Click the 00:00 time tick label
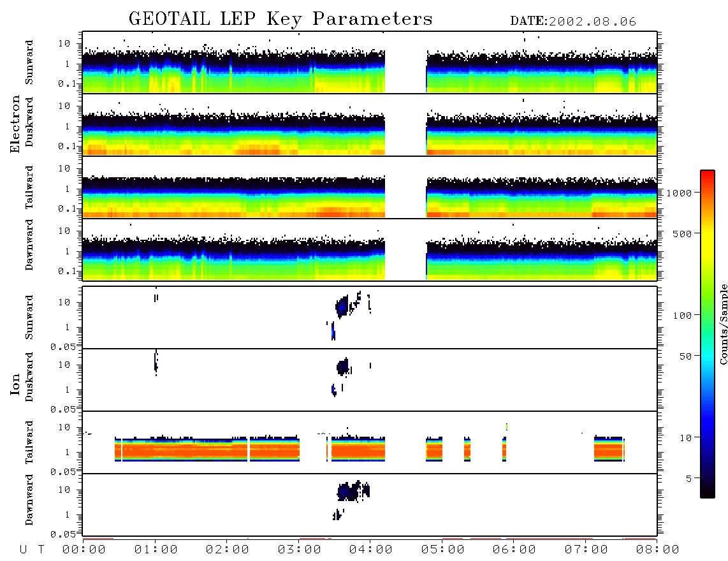The height and width of the screenshot is (561, 728). [x=84, y=550]
